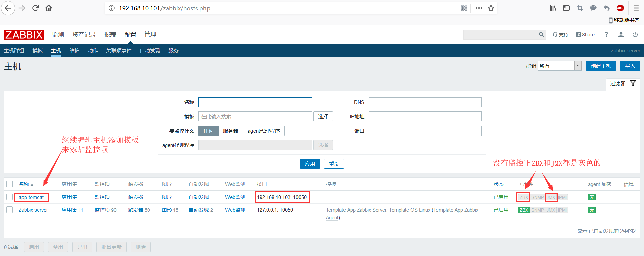The width and height of the screenshot is (644, 256).
Task: Open the 监测 top menu
Action: click(58, 35)
